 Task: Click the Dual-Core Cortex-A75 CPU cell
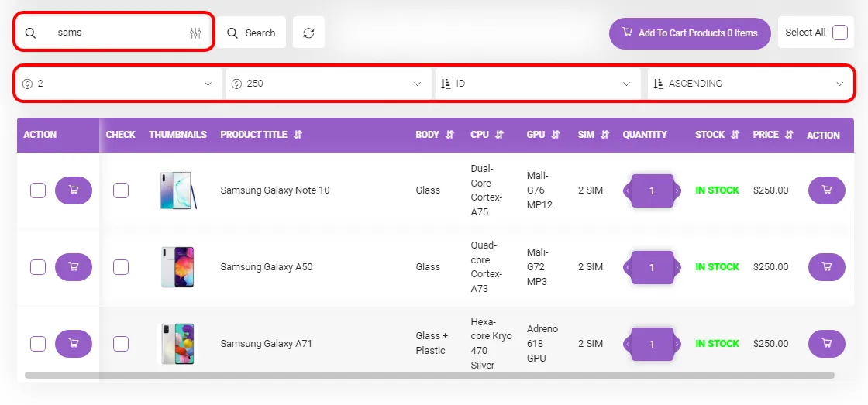pos(487,190)
